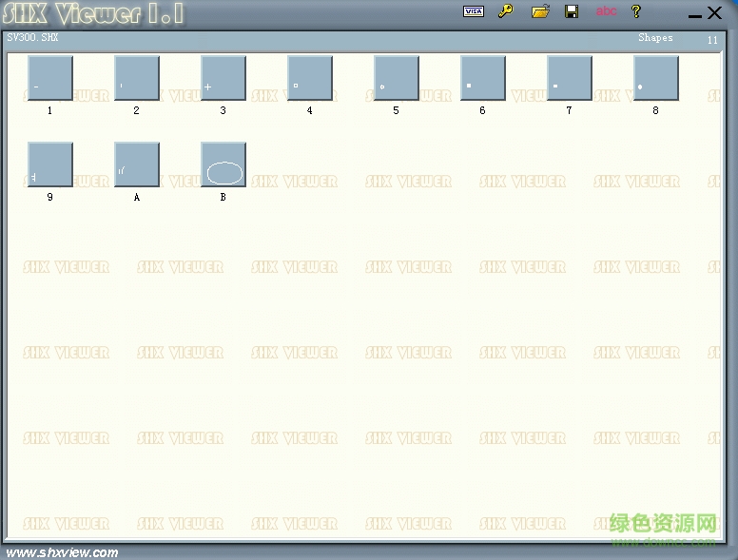Click the floppy disk save icon
Screen dimensions: 738x560
click(572, 11)
